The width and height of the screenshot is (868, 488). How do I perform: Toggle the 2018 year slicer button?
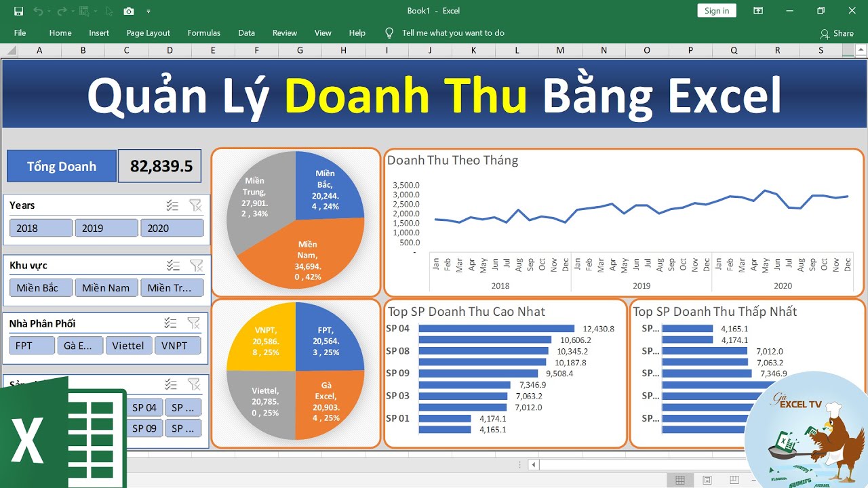click(x=41, y=228)
